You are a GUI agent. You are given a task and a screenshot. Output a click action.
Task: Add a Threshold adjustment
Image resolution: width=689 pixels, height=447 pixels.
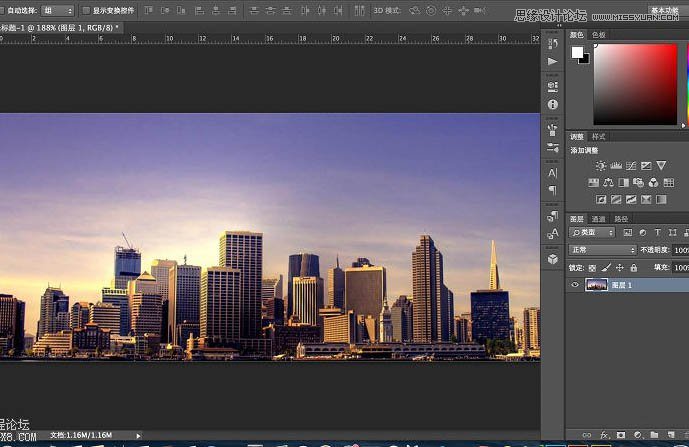[x=631, y=200]
